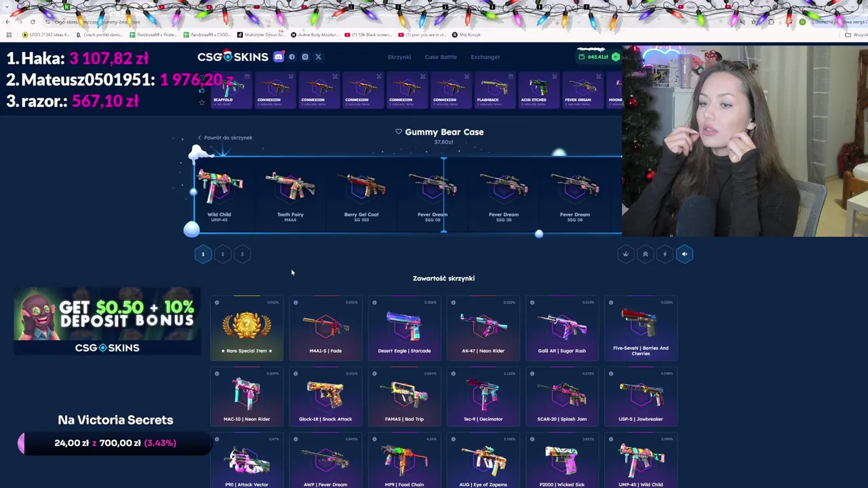Open the Five-SeveN | Berries And Cherries card

point(641,328)
